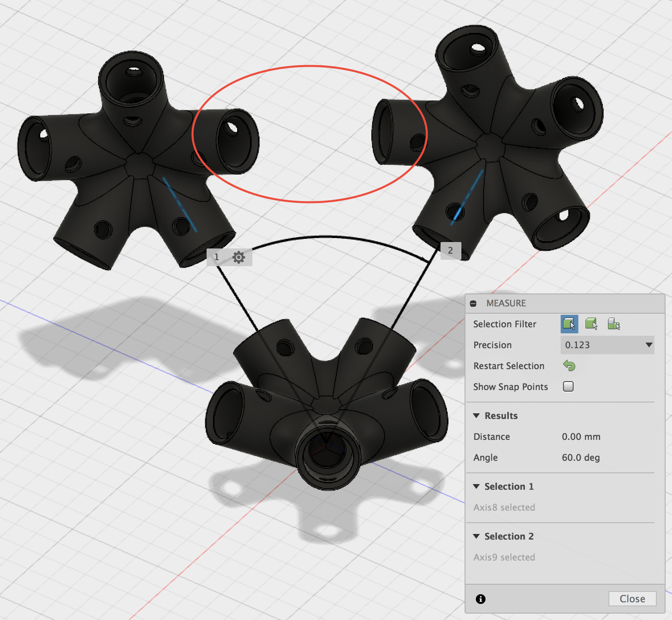The height and width of the screenshot is (620, 672).
Task: Click the measurement point label 2
Action: 451,250
